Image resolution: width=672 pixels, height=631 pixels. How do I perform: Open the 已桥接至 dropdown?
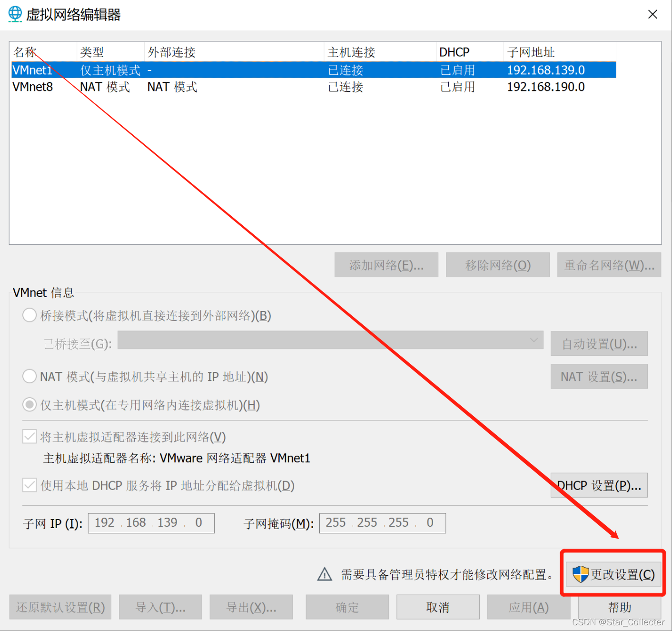pos(330,340)
